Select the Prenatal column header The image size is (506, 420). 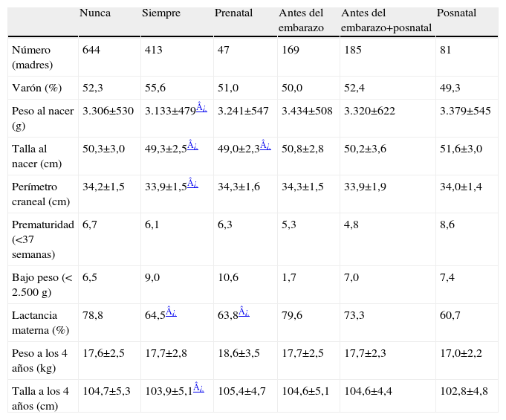[x=233, y=14]
